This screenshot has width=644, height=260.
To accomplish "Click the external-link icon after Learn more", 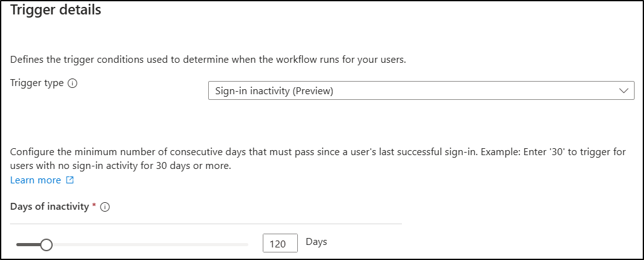I will click(70, 180).
